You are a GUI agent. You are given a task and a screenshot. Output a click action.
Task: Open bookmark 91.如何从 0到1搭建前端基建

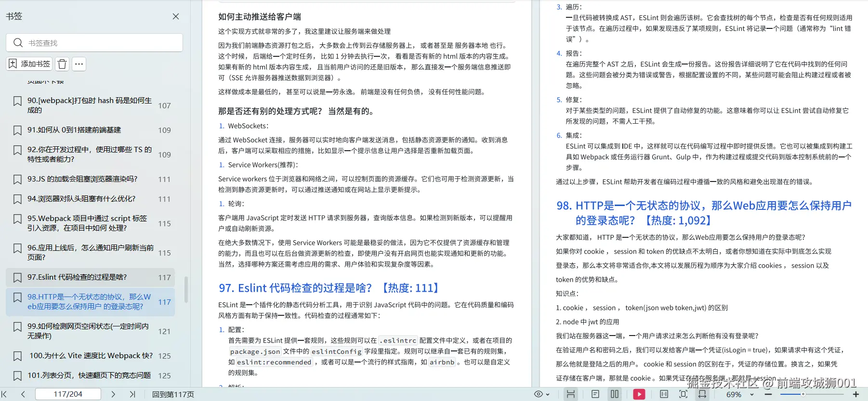coord(90,130)
